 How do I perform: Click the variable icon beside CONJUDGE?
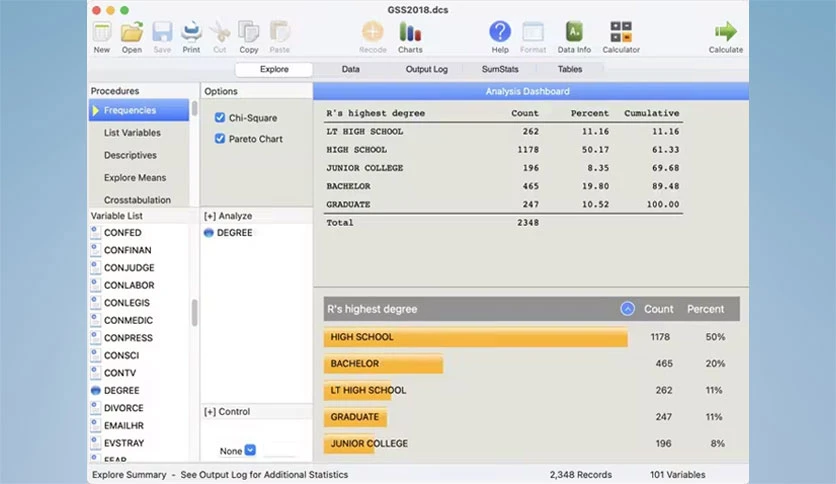pyautogui.click(x=95, y=268)
